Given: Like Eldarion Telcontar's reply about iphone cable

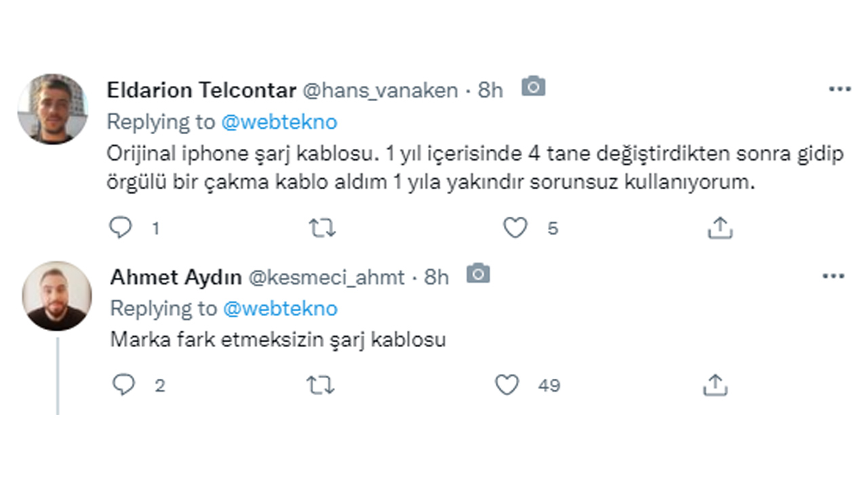Looking at the screenshot, I should point(516,228).
